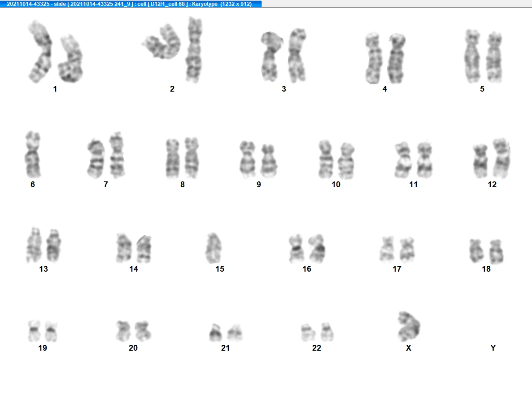
Task: Select the left chromosome 21 image
Action: tap(215, 332)
